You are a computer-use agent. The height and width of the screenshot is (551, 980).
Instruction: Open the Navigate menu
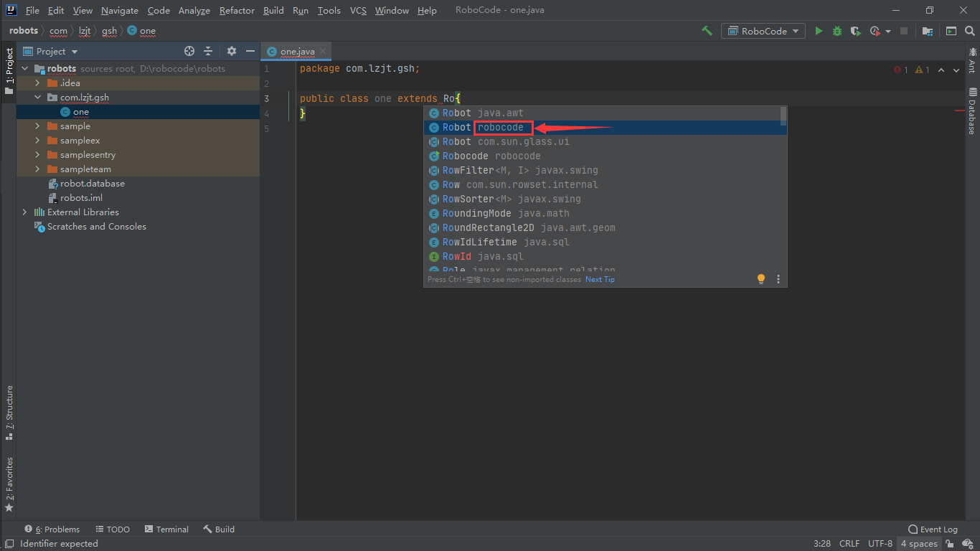pyautogui.click(x=120, y=10)
